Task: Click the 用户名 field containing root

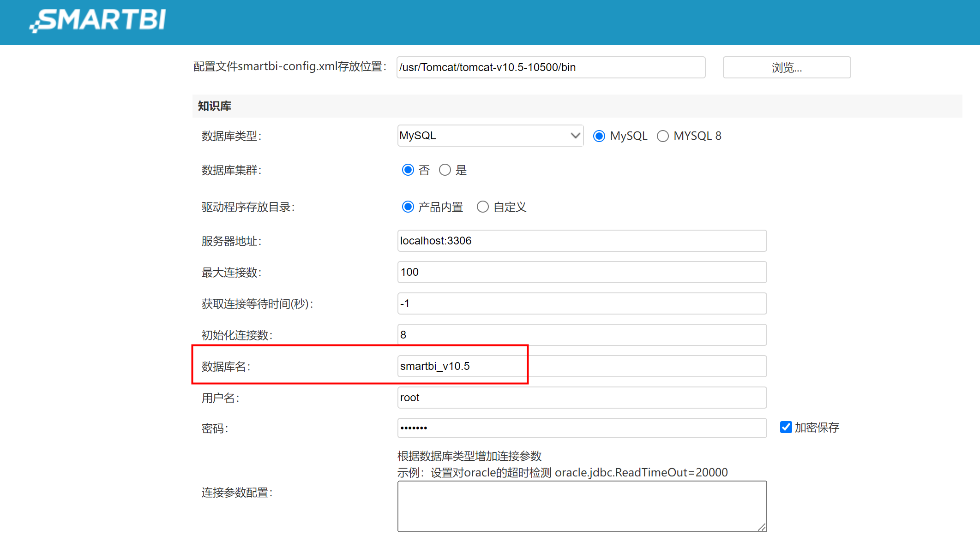Action: point(582,398)
